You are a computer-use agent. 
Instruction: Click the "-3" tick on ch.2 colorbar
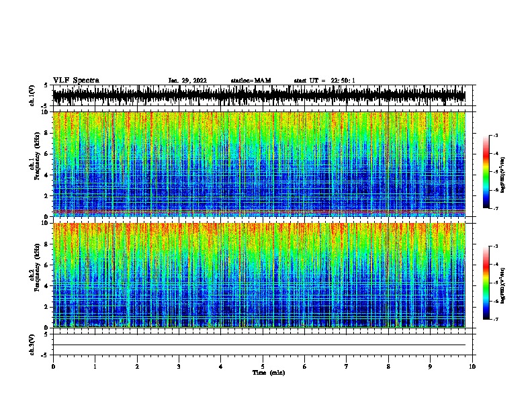495,246
